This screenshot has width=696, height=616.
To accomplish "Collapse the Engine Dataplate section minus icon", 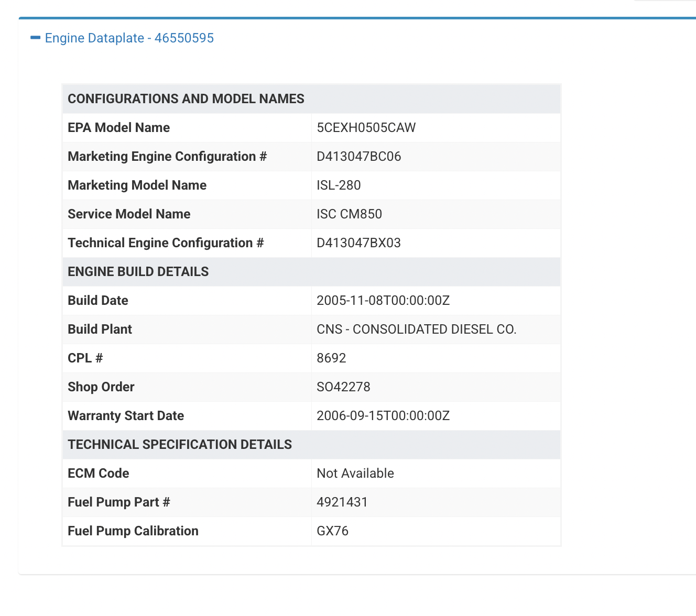I will point(35,38).
